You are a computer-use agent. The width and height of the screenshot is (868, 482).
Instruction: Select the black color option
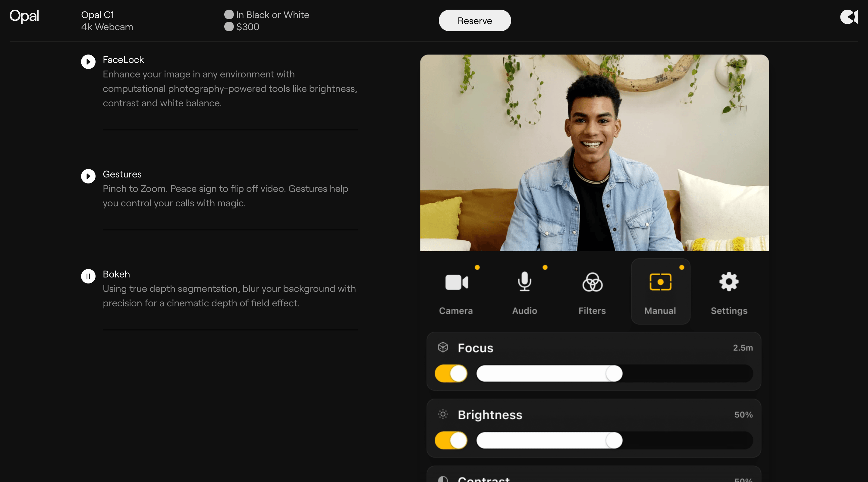pyautogui.click(x=229, y=14)
